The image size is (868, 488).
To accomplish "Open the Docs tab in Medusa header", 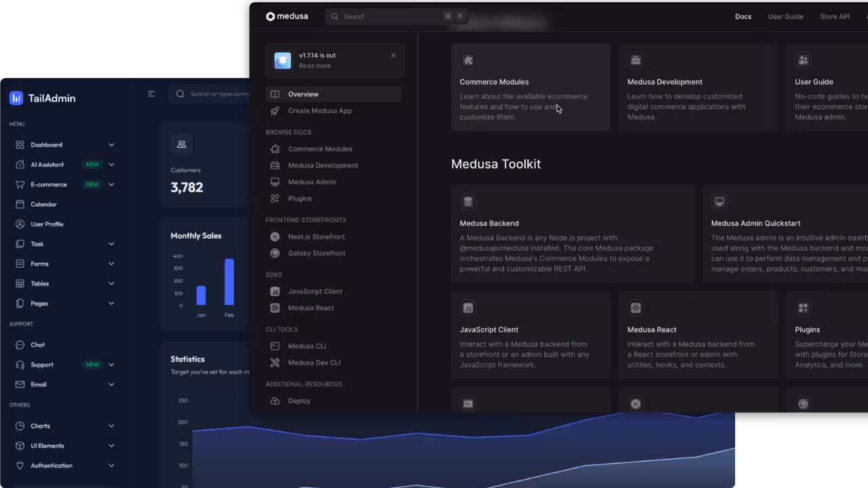I will pyautogui.click(x=743, y=16).
